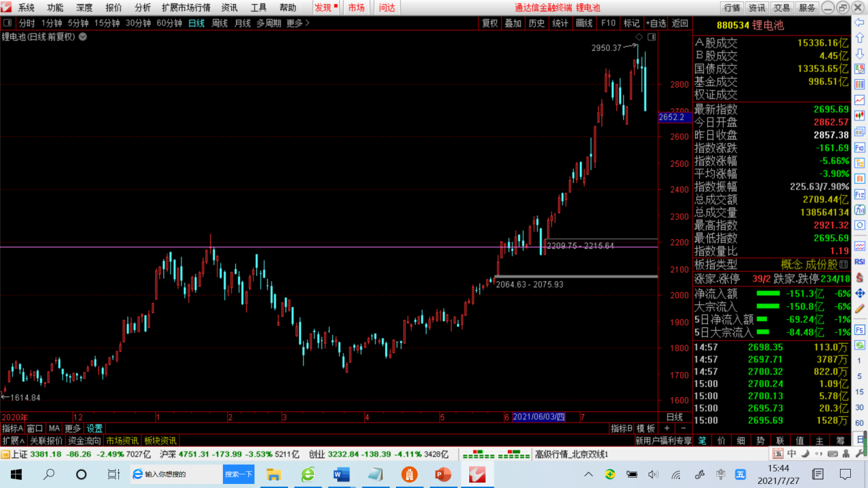Open PowerPoint from the Windows taskbar

pos(443,474)
